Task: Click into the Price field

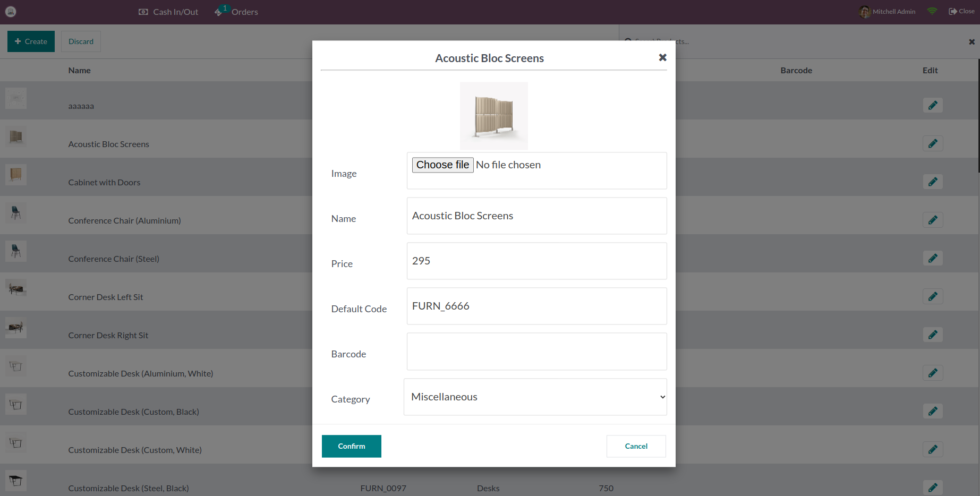Action: (x=536, y=261)
